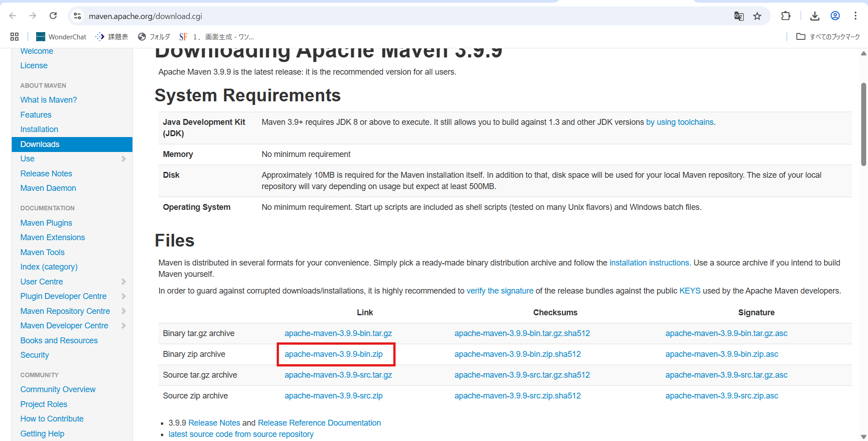Open apache-maven-3.9.9-bin.zip.sha512 checksum
The image size is (868, 441).
518,354
